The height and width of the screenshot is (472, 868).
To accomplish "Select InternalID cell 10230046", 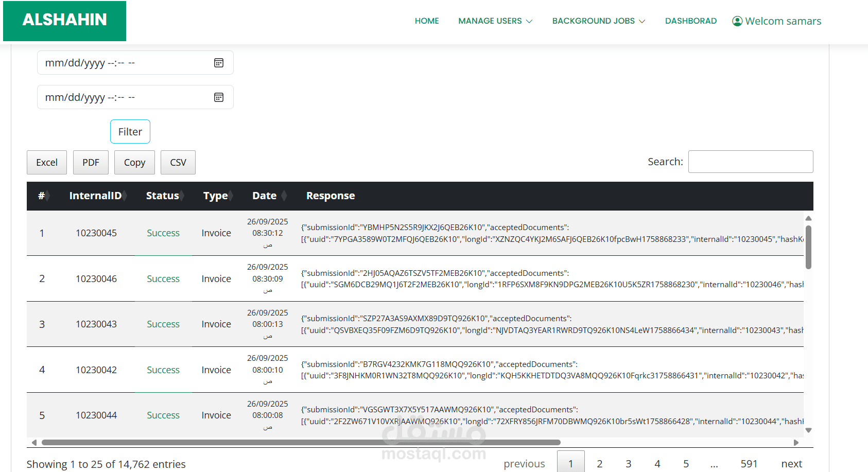I will point(96,279).
